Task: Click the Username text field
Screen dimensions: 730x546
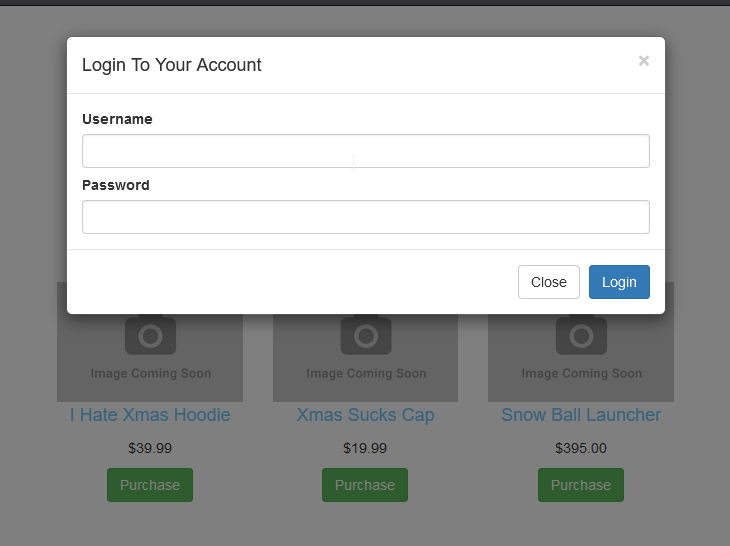Action: (x=365, y=151)
